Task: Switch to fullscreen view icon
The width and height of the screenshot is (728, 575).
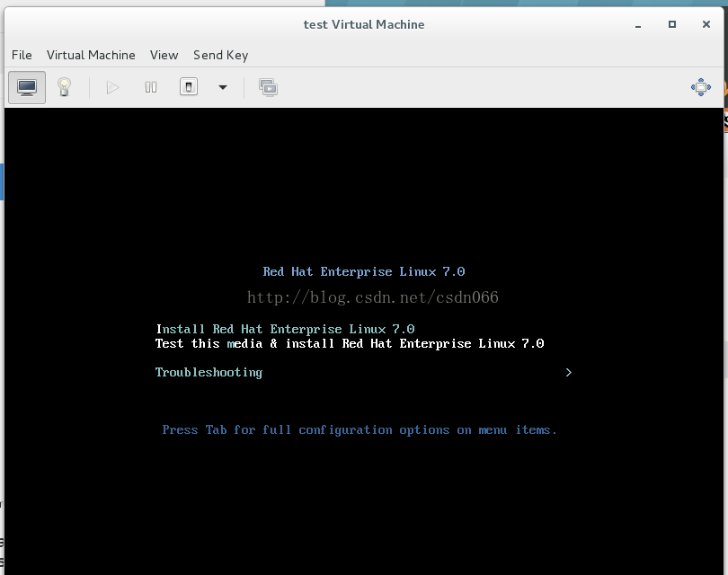Action: pyautogui.click(x=701, y=87)
